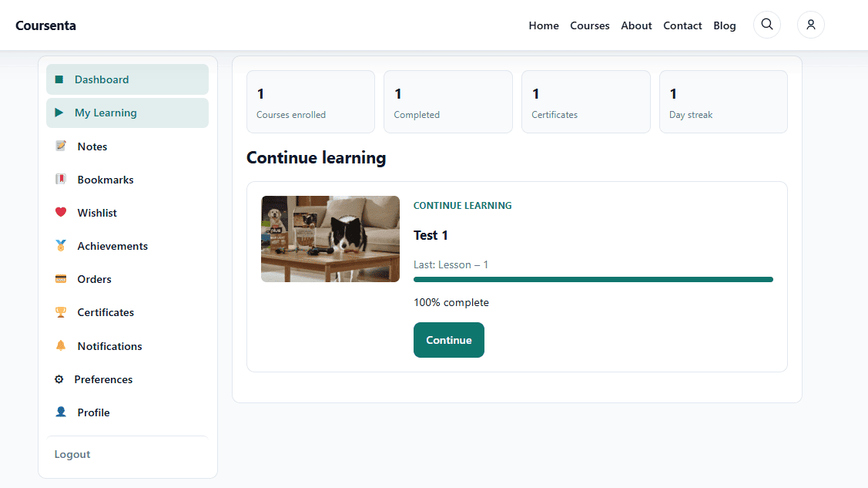Open the Blog navigation link
The image size is (868, 488).
coord(724,25)
